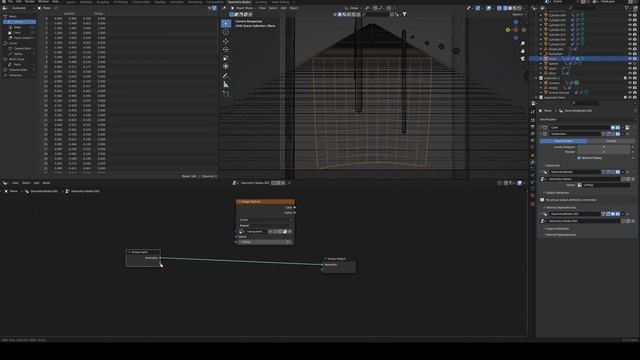
Task: Select the Face domain in spreadsheet
Action: point(20,32)
